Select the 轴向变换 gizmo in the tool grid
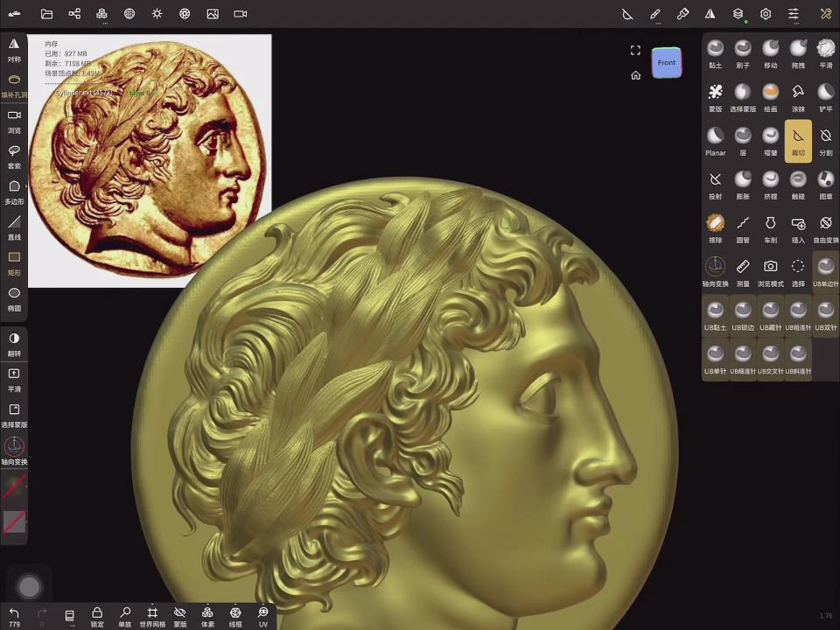840x630 pixels. (715, 272)
